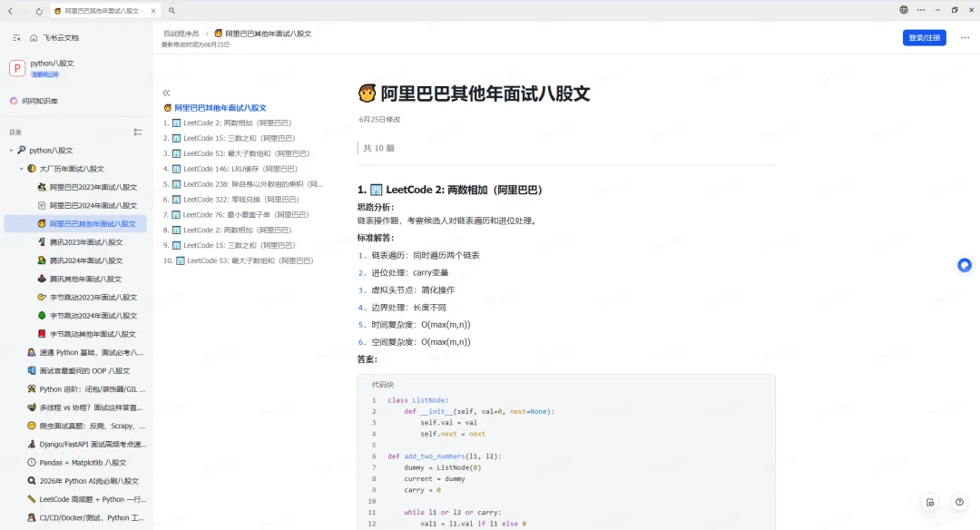
Task: Select 阿里巴巴其他年面试八股文 in sidebar
Action: click(x=75, y=224)
